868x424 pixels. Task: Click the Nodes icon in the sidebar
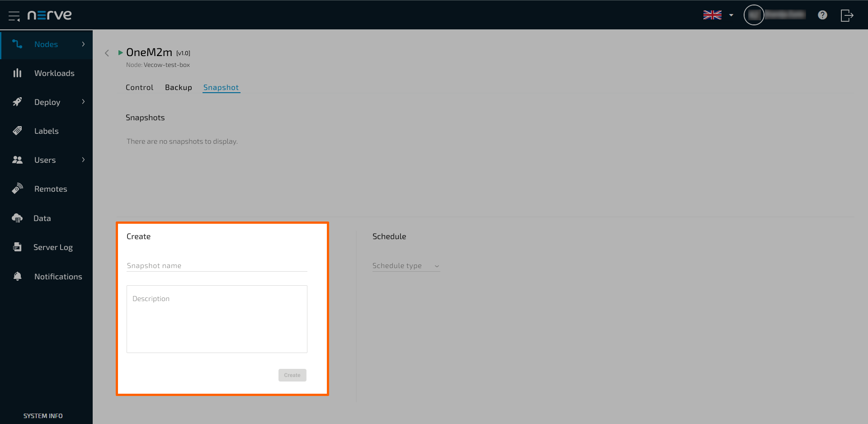point(17,44)
